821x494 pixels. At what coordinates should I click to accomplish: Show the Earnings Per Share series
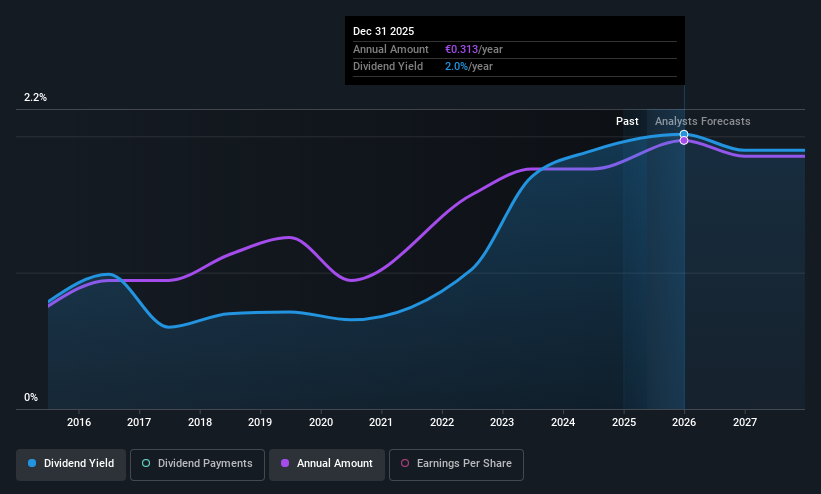click(456, 464)
